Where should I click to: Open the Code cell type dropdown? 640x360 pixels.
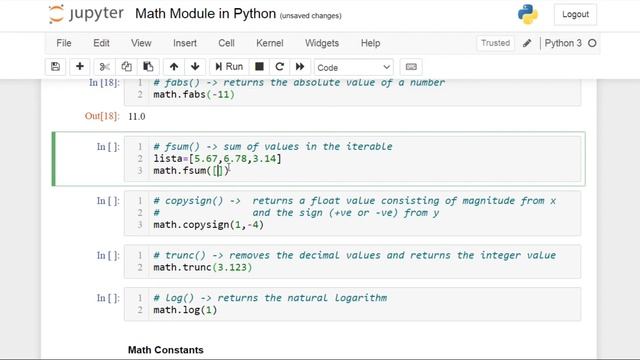[x=353, y=67]
